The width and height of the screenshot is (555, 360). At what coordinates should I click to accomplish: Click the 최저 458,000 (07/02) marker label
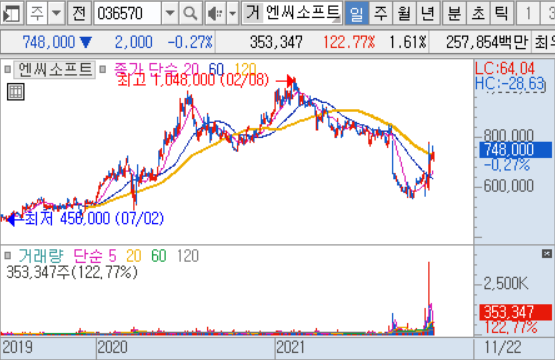tap(94, 218)
